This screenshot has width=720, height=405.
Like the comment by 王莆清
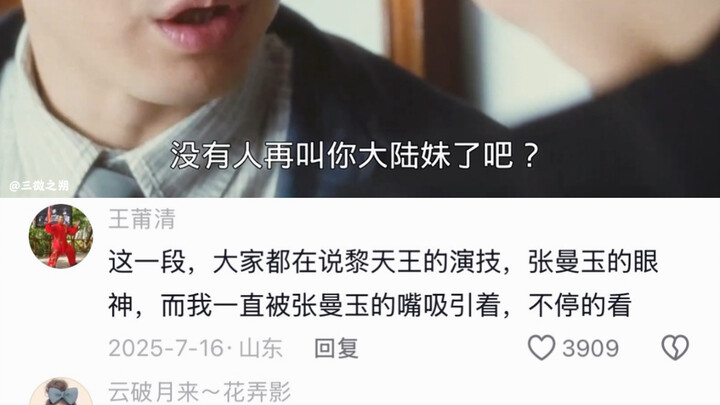point(542,348)
